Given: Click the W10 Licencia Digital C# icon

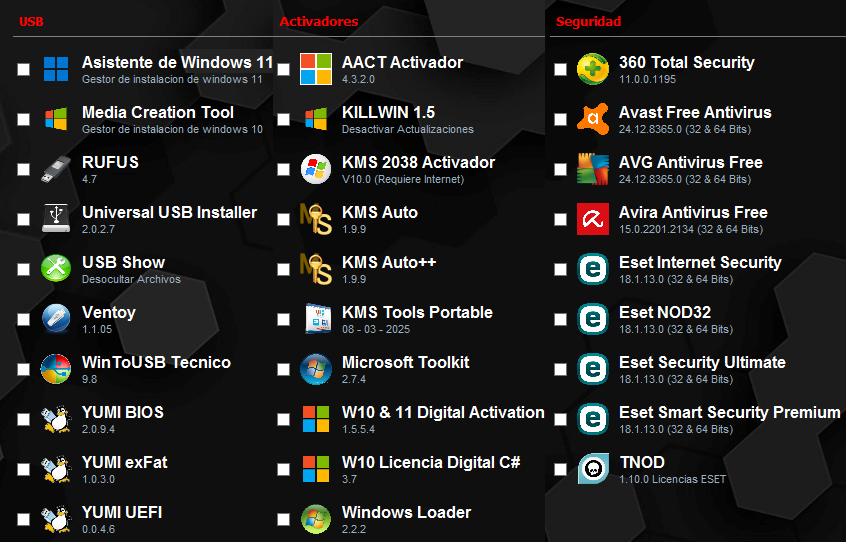Looking at the screenshot, I should click(316, 469).
